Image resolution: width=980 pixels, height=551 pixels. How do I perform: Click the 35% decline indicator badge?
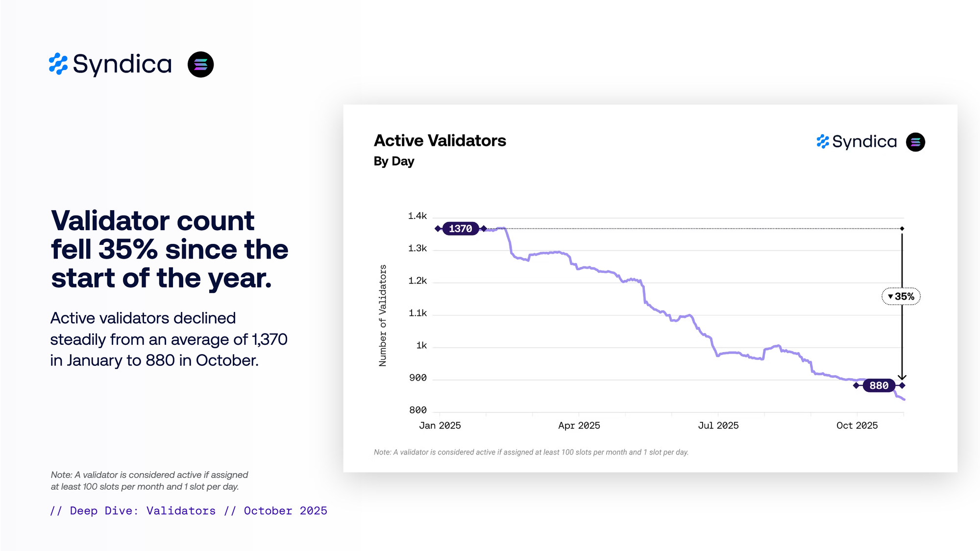pyautogui.click(x=901, y=296)
